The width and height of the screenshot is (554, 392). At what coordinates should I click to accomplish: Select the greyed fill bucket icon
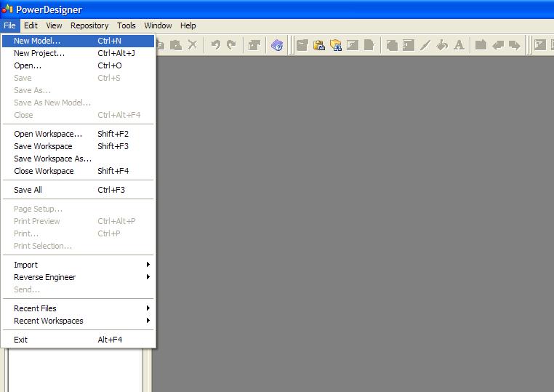point(442,45)
